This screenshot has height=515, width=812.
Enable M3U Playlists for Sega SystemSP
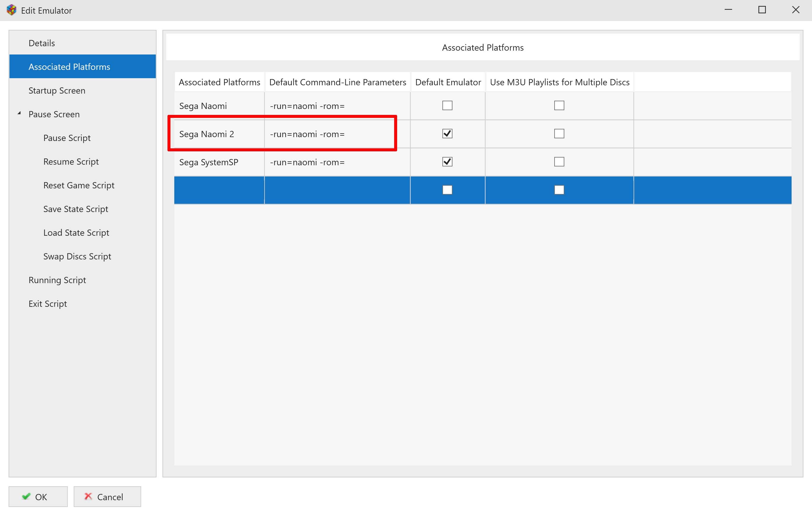click(x=559, y=162)
